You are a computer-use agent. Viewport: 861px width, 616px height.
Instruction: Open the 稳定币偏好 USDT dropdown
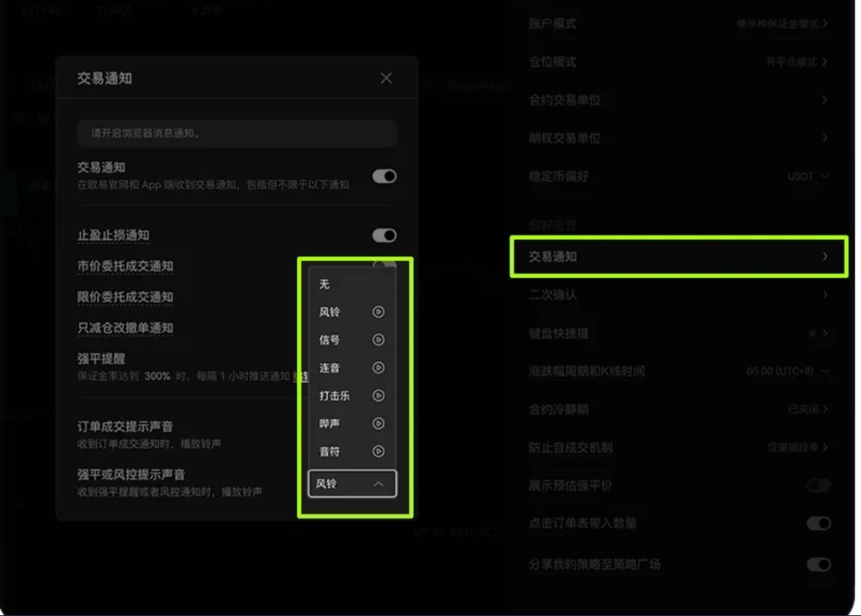point(808,176)
